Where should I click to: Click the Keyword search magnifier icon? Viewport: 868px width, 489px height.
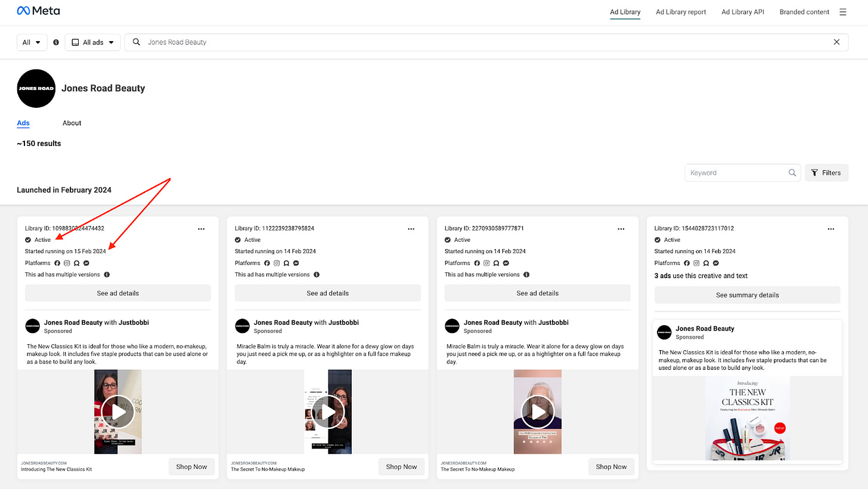click(x=792, y=173)
